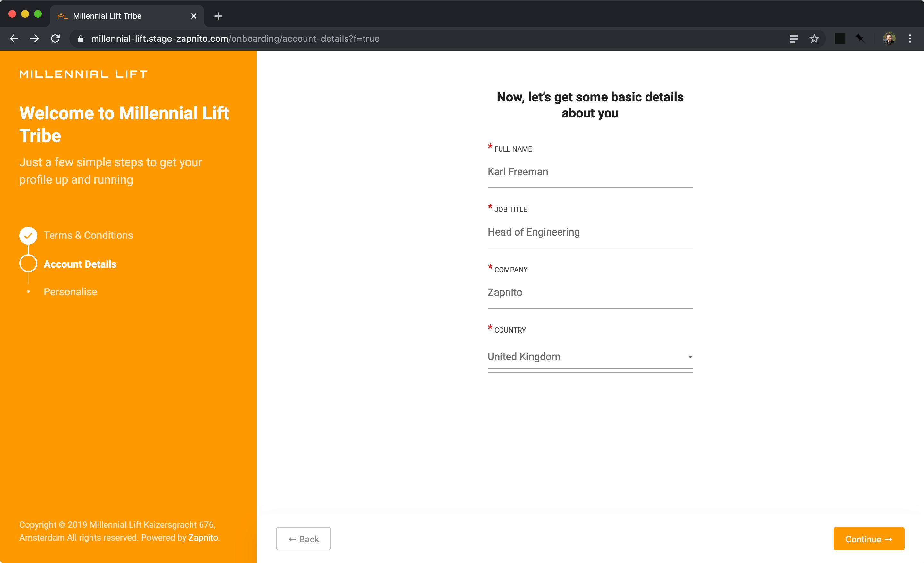Open Chrome's three-dot menu
The height and width of the screenshot is (563, 924).
click(x=910, y=39)
